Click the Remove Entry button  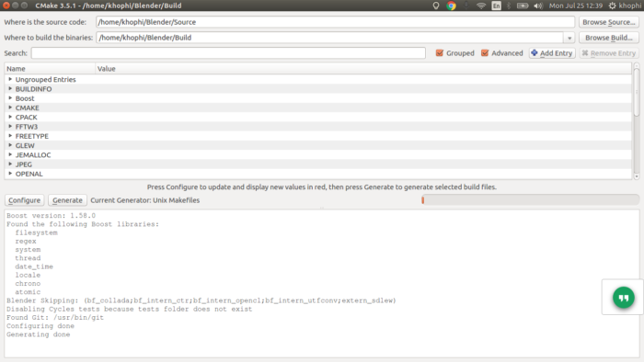[609, 53]
